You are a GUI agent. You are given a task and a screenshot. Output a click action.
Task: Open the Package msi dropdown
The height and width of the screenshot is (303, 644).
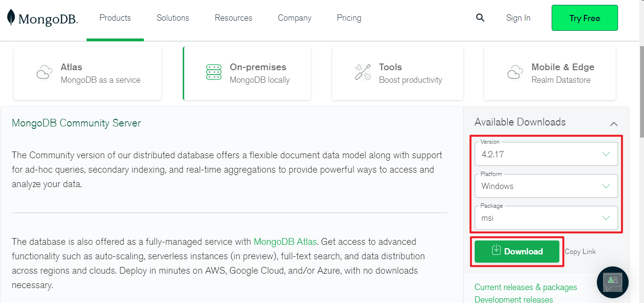[546, 218]
